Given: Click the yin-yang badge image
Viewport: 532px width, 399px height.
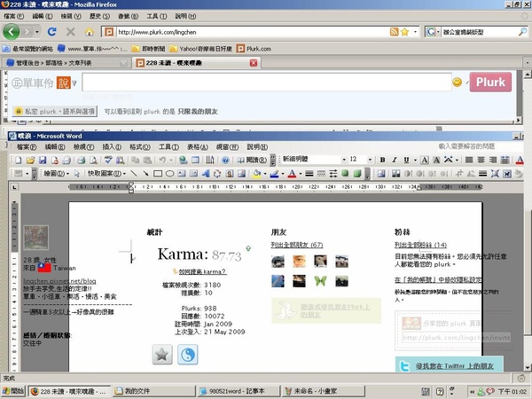Looking at the screenshot, I should point(188,355).
